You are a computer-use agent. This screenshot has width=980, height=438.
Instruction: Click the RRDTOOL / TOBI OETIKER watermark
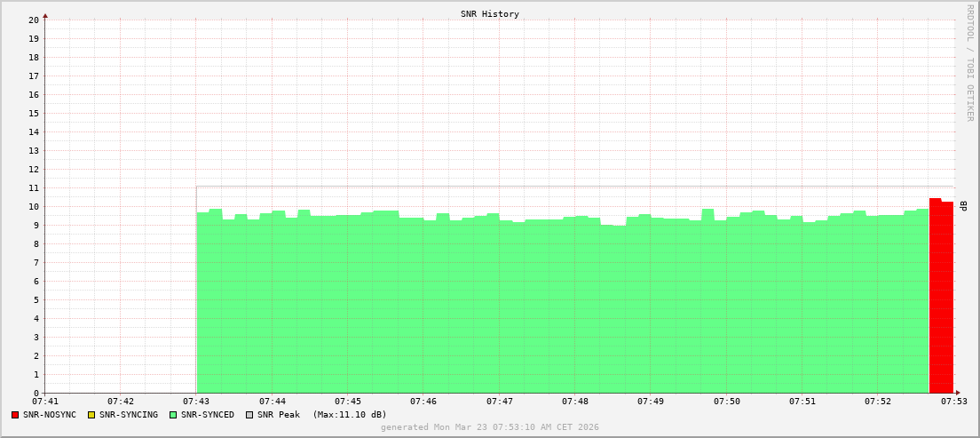pyautogui.click(x=969, y=62)
